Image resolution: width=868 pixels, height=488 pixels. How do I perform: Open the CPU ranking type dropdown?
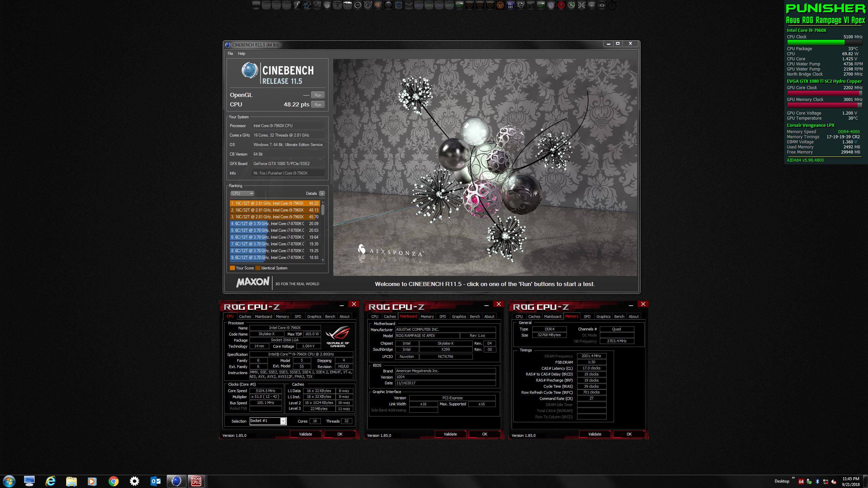(x=242, y=194)
